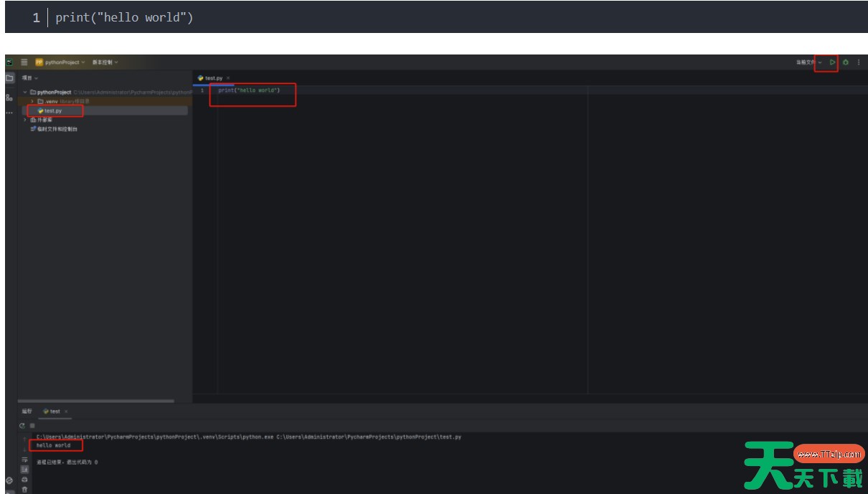This screenshot has height=494, width=868.
Task: Open the Structure tool window icon
Action: tap(9, 98)
